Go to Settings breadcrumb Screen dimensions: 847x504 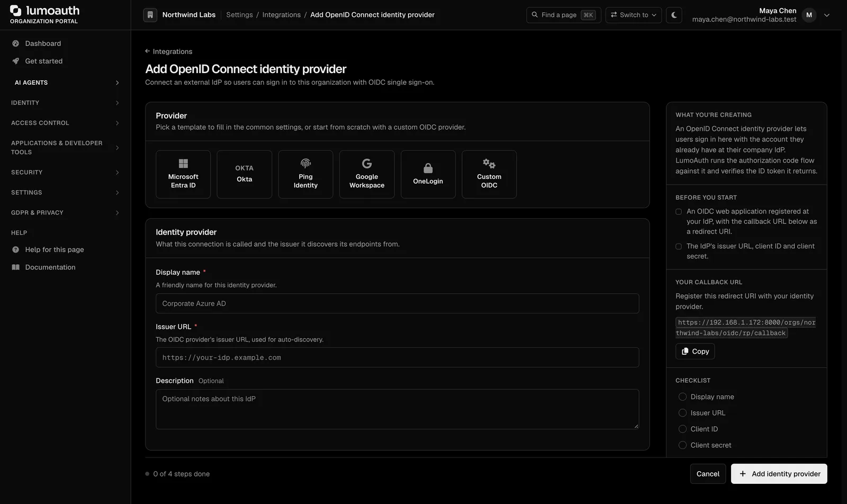click(x=239, y=15)
